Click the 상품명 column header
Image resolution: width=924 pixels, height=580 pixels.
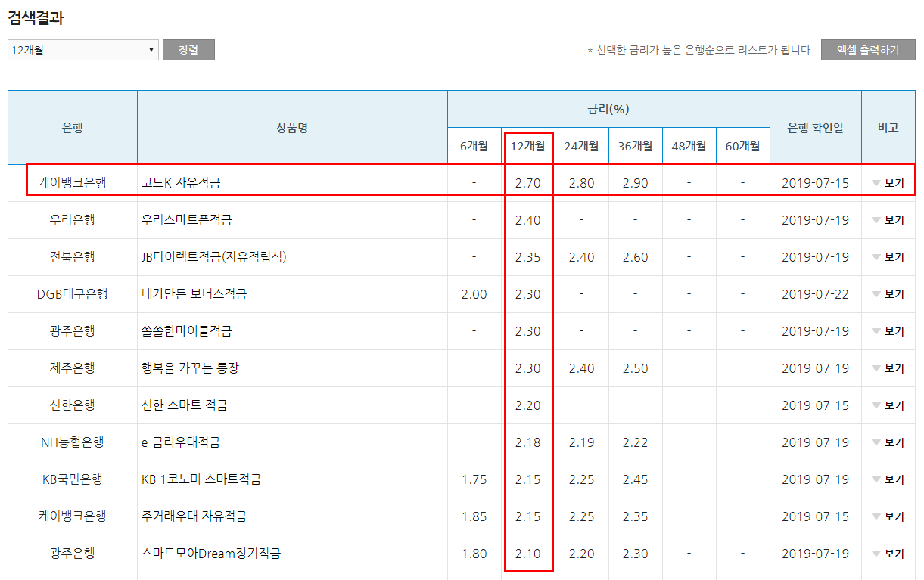coord(292,127)
